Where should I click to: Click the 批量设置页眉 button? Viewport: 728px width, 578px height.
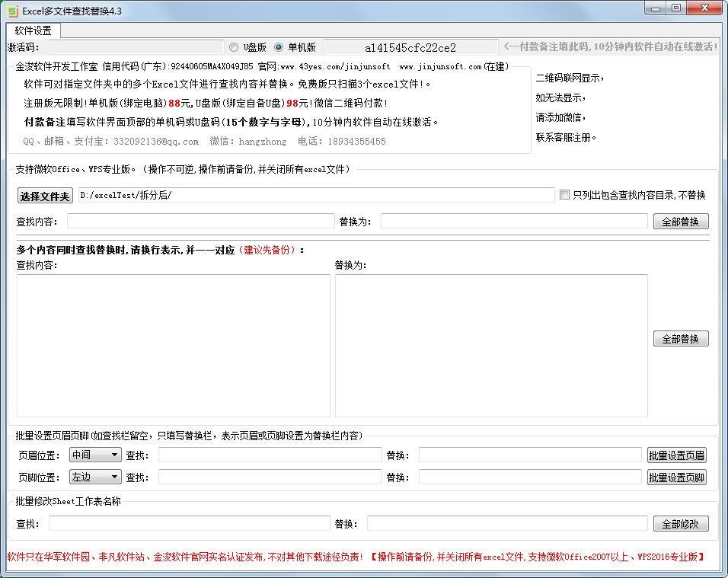(x=676, y=455)
